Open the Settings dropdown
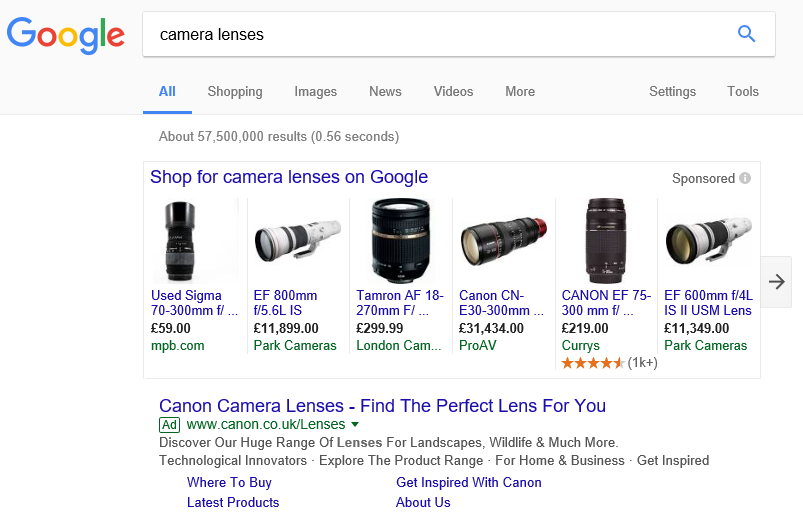The width and height of the screenshot is (803, 520). click(672, 91)
